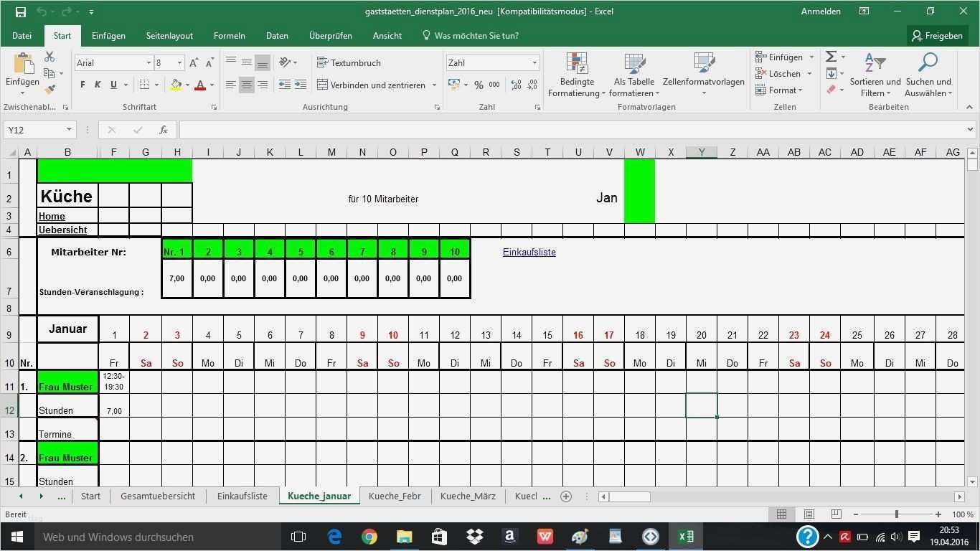The width and height of the screenshot is (980, 551).
Task: Click the AutoSum sigma icon
Action: [x=830, y=56]
